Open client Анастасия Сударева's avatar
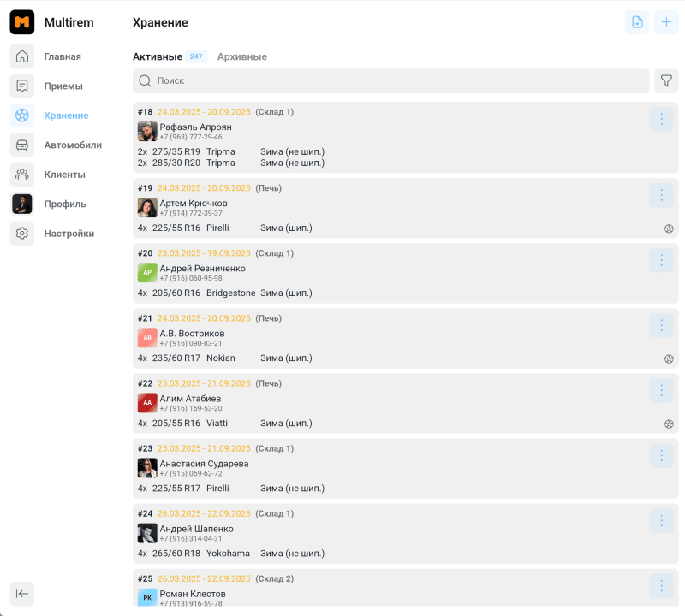685x616 pixels. (x=147, y=468)
